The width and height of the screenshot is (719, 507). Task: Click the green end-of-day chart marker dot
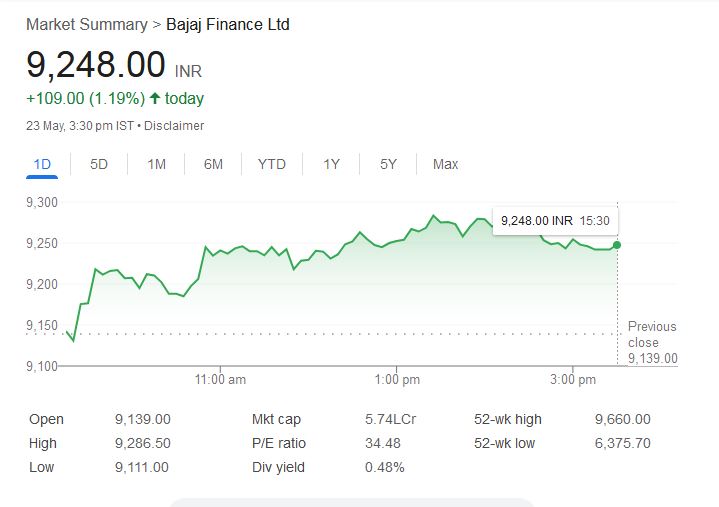pyautogui.click(x=617, y=245)
